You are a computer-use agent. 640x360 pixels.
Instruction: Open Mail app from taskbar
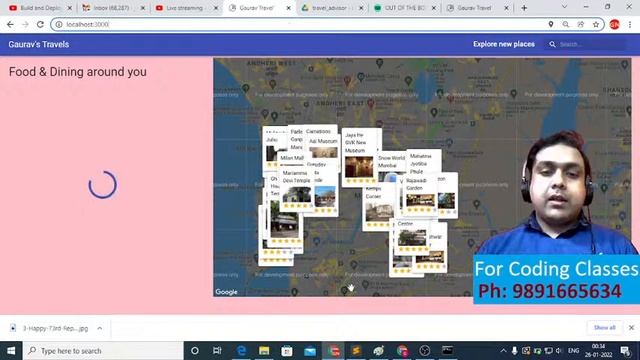pyautogui.click(x=310, y=351)
